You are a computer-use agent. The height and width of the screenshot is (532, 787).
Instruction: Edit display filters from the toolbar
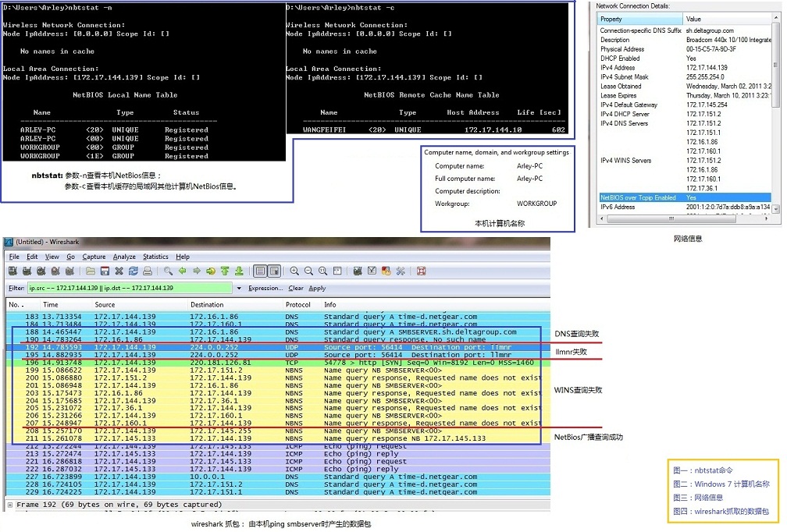click(x=372, y=271)
